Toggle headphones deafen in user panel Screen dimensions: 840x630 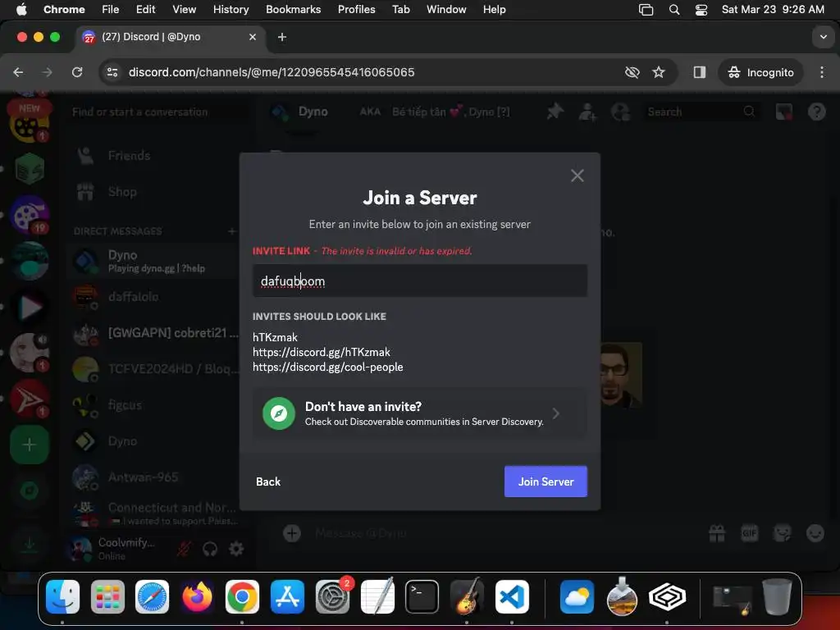tap(210, 549)
